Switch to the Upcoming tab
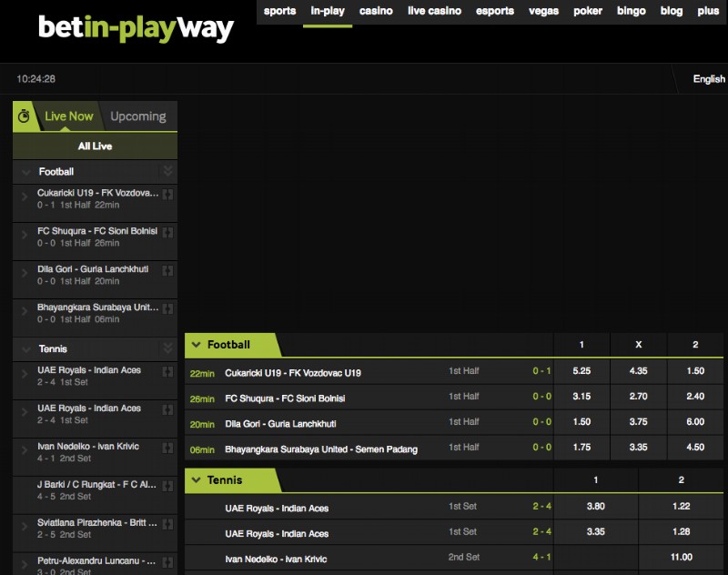The image size is (728, 575). [138, 116]
